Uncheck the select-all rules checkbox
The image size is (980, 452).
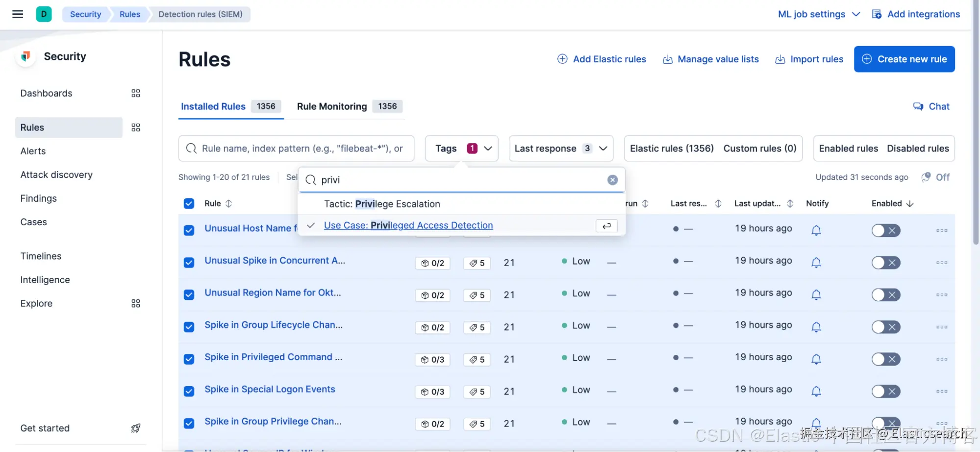(189, 204)
